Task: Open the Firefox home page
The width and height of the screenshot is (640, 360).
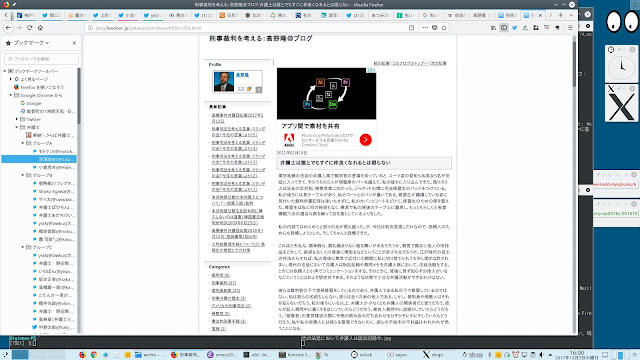Action: (40, 28)
